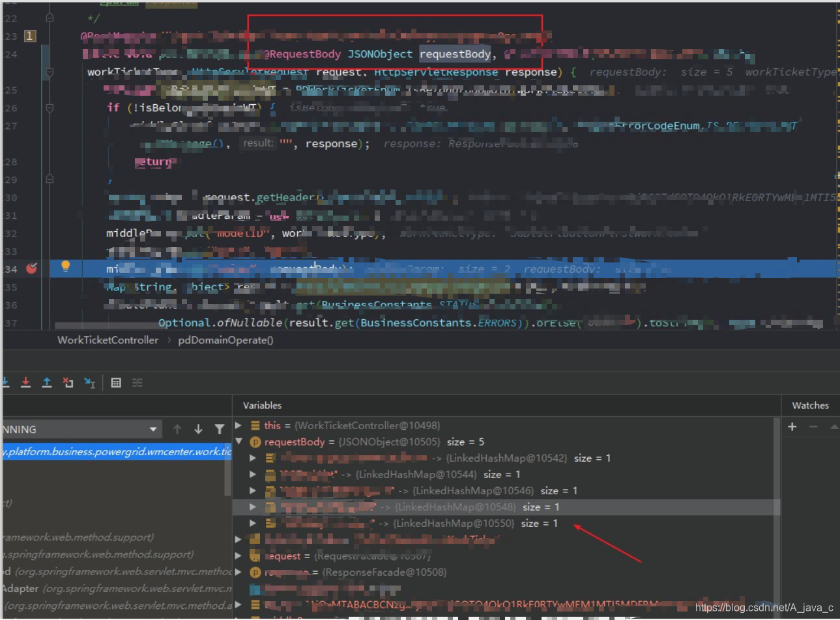840x620 pixels.
Task: Click the Drop Frame icon
Action: [68, 382]
